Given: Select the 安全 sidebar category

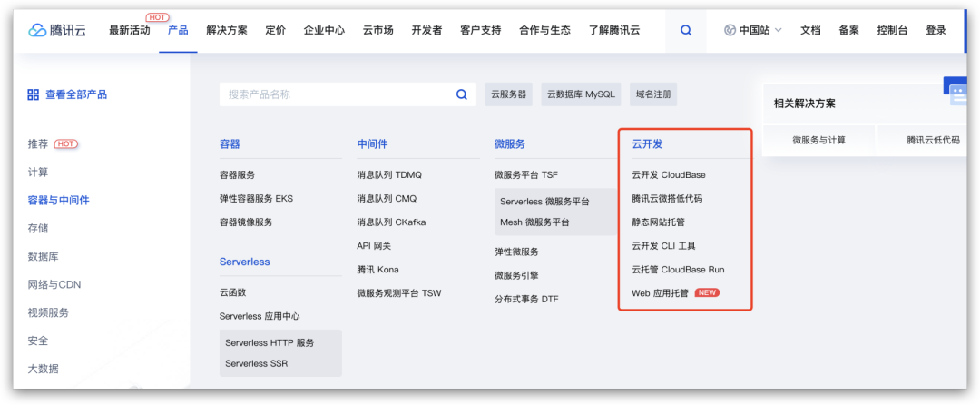Looking at the screenshot, I should pos(38,341).
